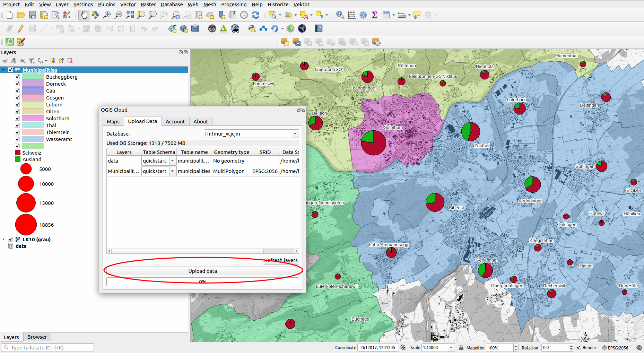Click the Solothurn pink color swatch
Viewport: 644px width, 364px height.
pos(33,119)
